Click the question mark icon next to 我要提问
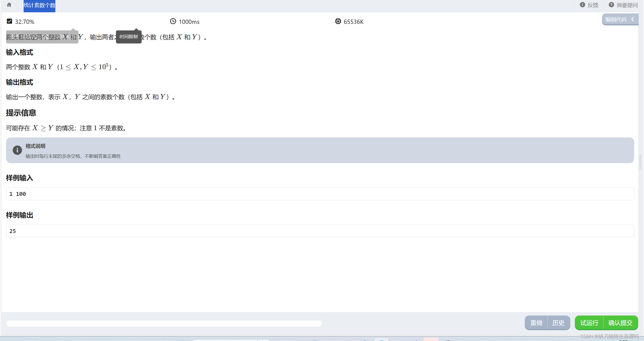The image size is (644, 341). [x=611, y=5]
